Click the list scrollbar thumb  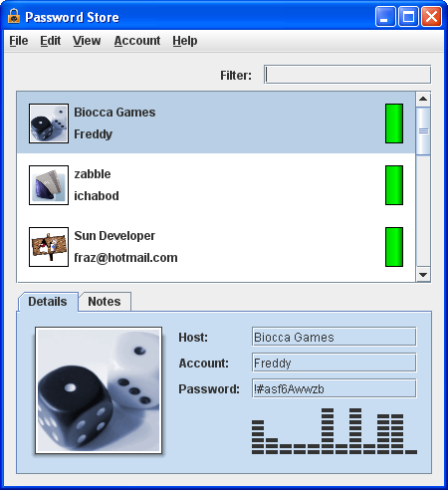click(x=423, y=130)
